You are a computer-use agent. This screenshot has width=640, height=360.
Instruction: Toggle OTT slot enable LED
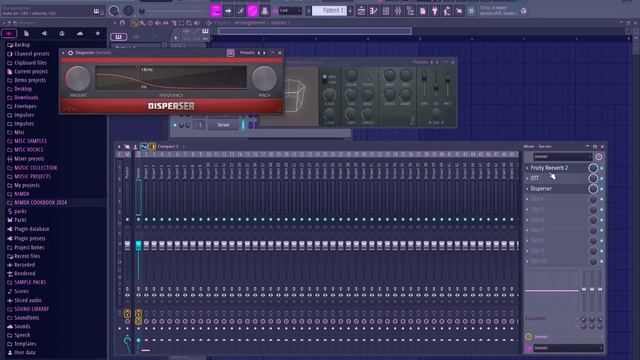click(x=602, y=178)
